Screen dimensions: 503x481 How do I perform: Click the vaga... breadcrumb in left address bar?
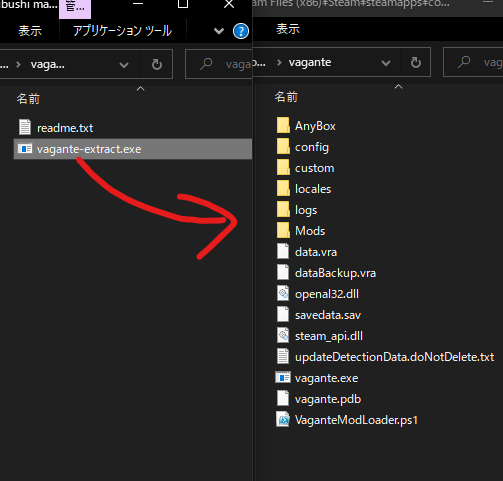[x=48, y=64]
